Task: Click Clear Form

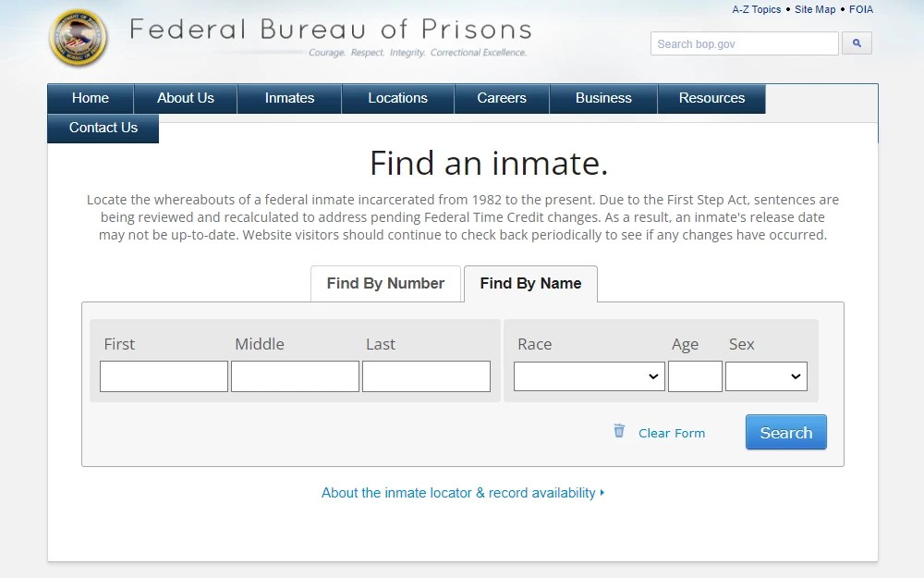Action: (x=672, y=433)
